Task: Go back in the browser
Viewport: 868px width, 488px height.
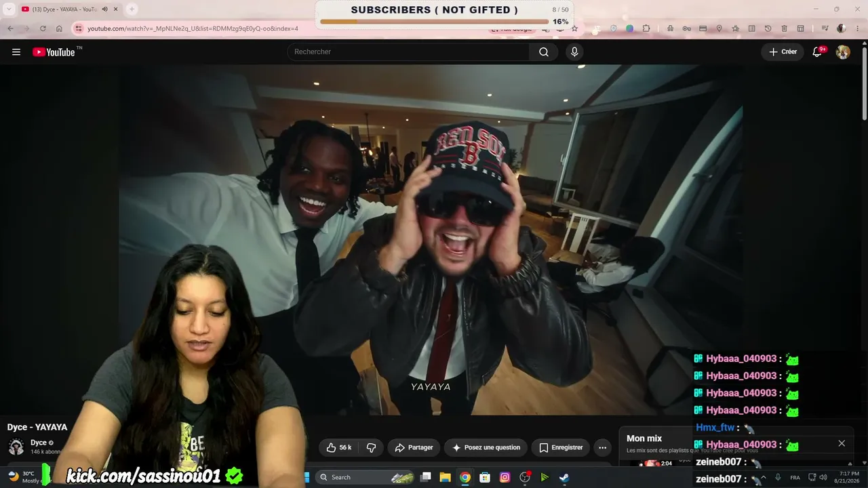Action: (10, 28)
